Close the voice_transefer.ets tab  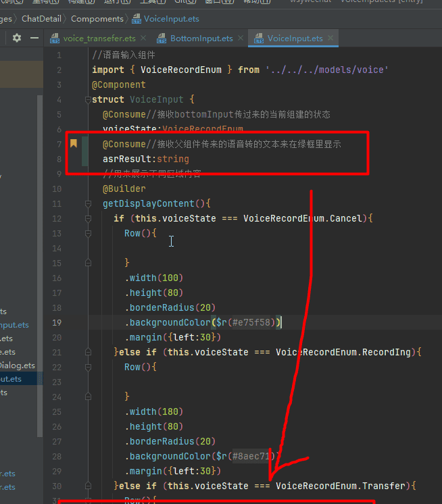pos(142,39)
